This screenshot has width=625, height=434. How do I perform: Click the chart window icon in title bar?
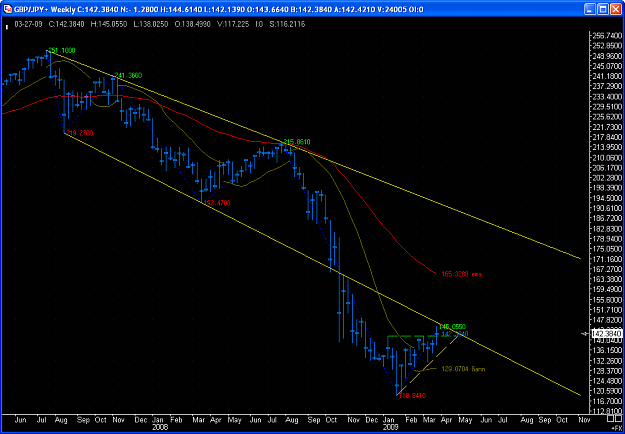[x=8, y=9]
